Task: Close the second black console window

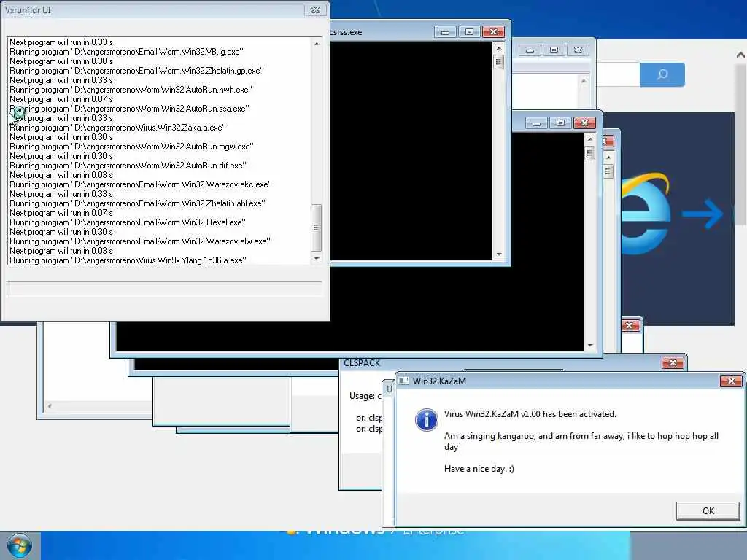Action: [584, 123]
